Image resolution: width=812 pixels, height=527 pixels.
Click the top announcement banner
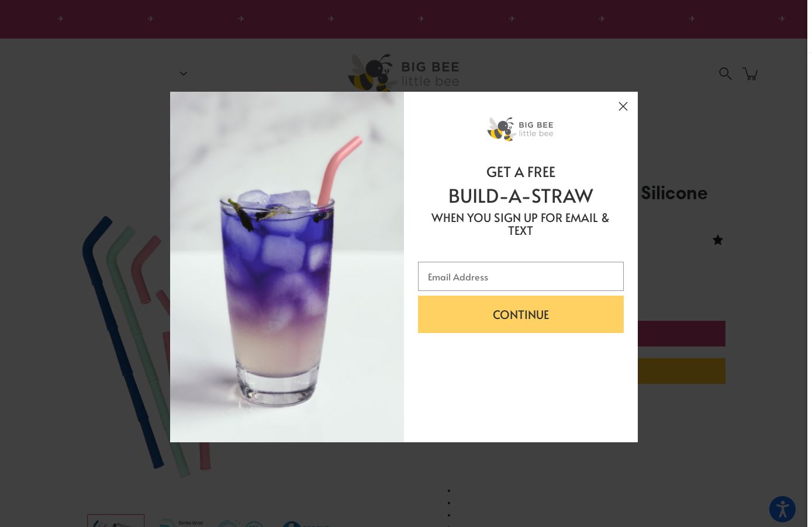403,19
